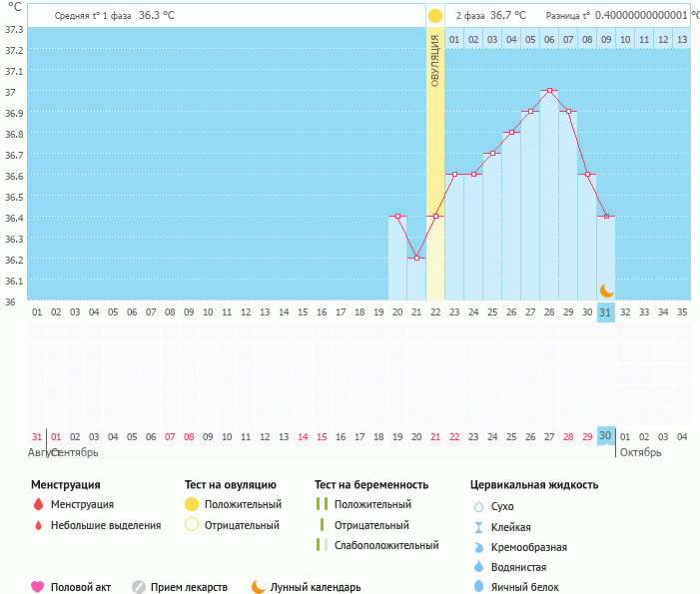The image size is (700, 594).
Task: Select highlighted cycle day 31 on axis
Action: 605,312
